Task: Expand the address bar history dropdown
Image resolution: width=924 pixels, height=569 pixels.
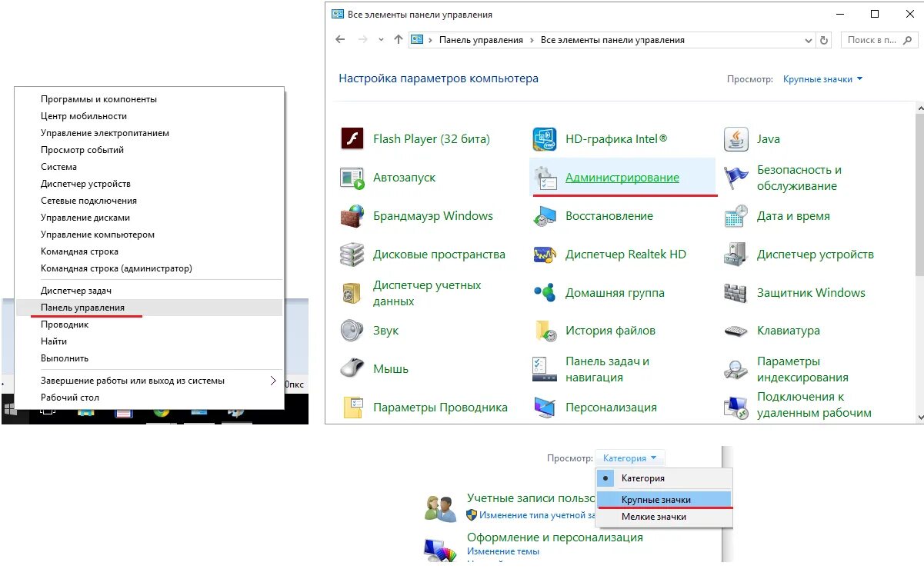Action: tap(808, 40)
